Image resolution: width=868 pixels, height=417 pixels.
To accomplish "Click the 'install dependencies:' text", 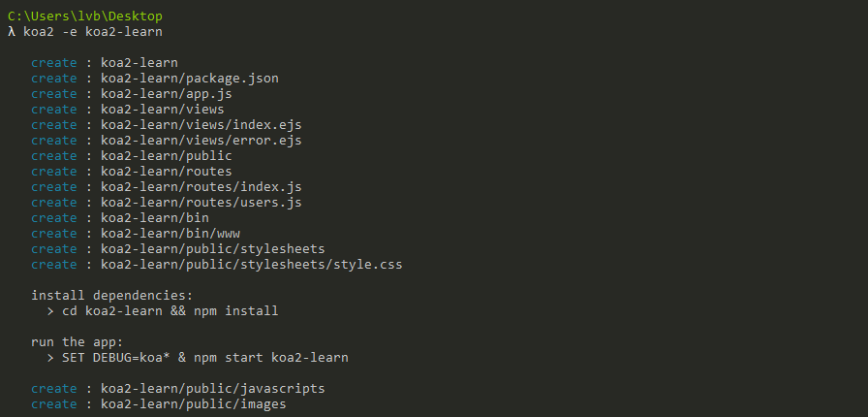I will (x=111, y=296).
